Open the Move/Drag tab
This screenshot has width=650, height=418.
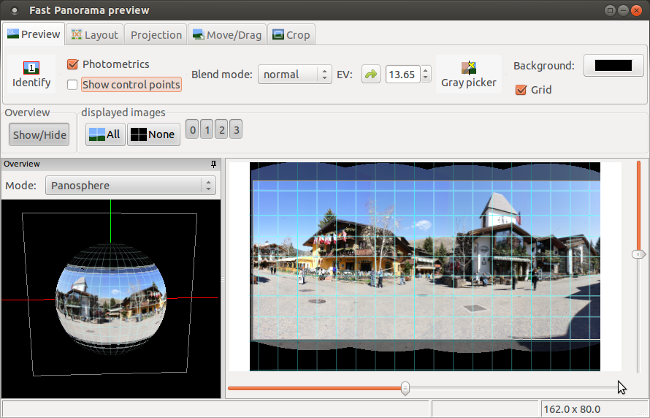pos(228,35)
